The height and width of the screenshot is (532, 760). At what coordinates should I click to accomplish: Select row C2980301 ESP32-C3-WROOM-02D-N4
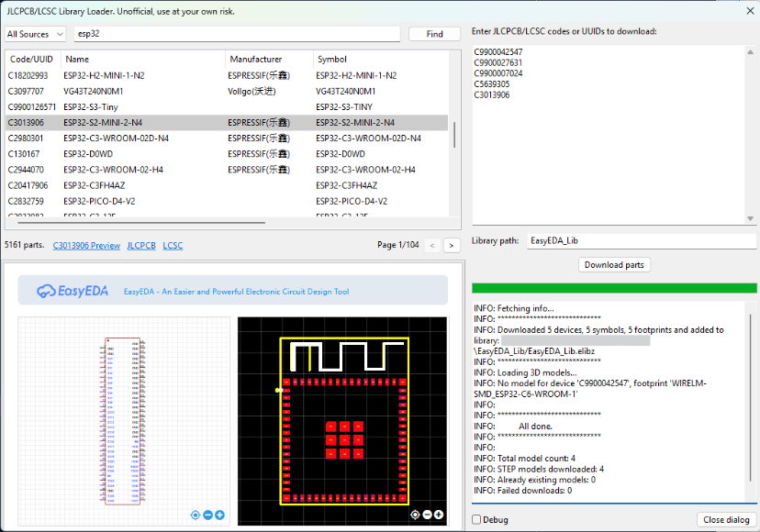pyautogui.click(x=227, y=139)
